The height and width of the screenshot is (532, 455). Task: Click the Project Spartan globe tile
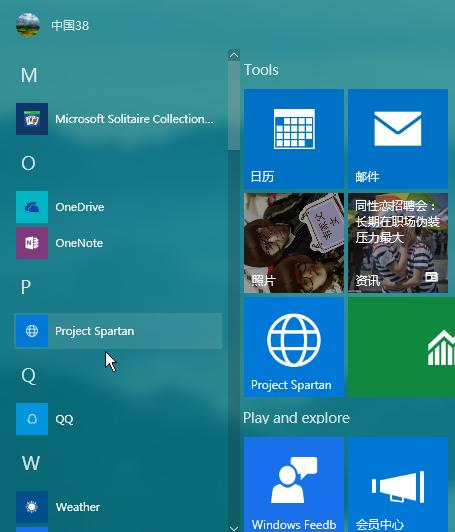coord(294,347)
